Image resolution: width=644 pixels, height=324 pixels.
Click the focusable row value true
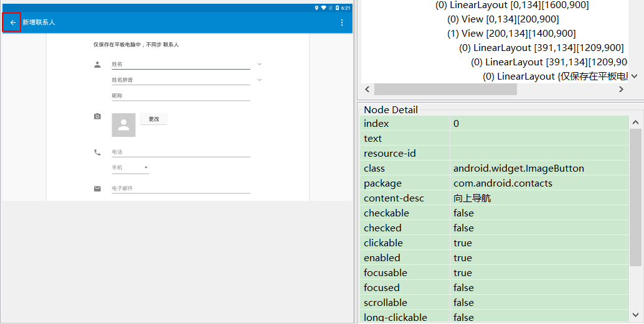463,273
